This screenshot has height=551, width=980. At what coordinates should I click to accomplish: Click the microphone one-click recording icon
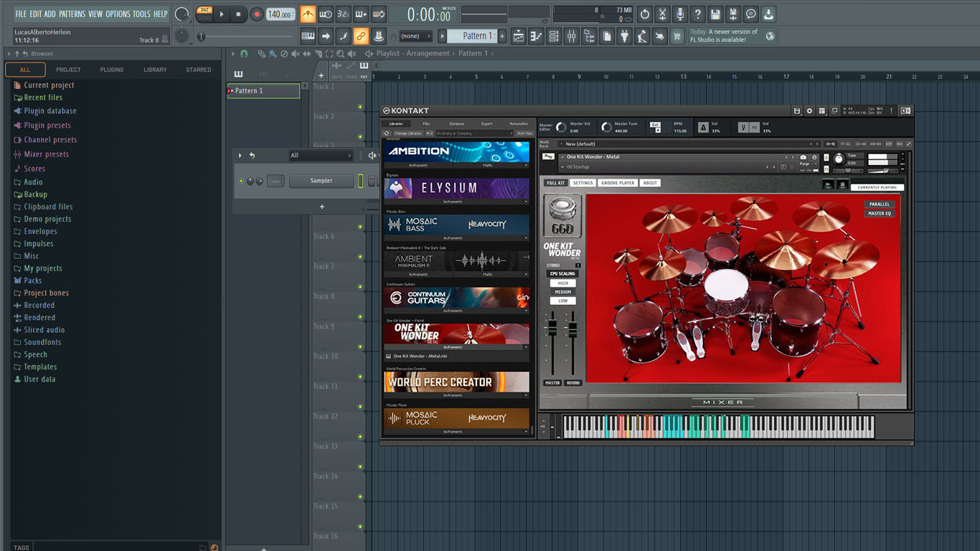click(x=679, y=14)
